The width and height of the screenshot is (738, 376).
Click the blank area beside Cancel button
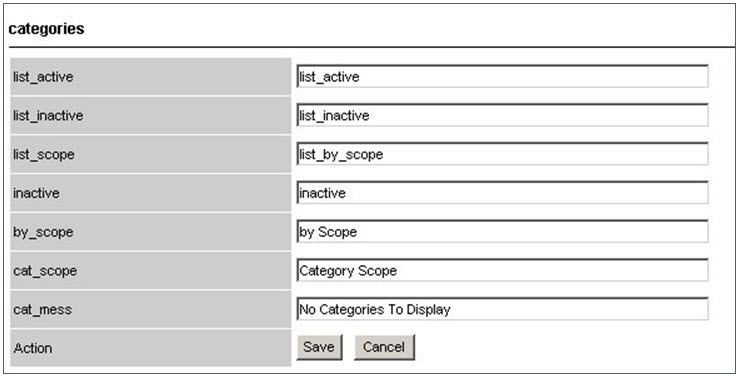tap(565, 348)
